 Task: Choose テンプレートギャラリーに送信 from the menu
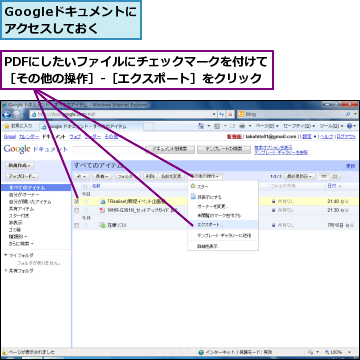coord(223,235)
